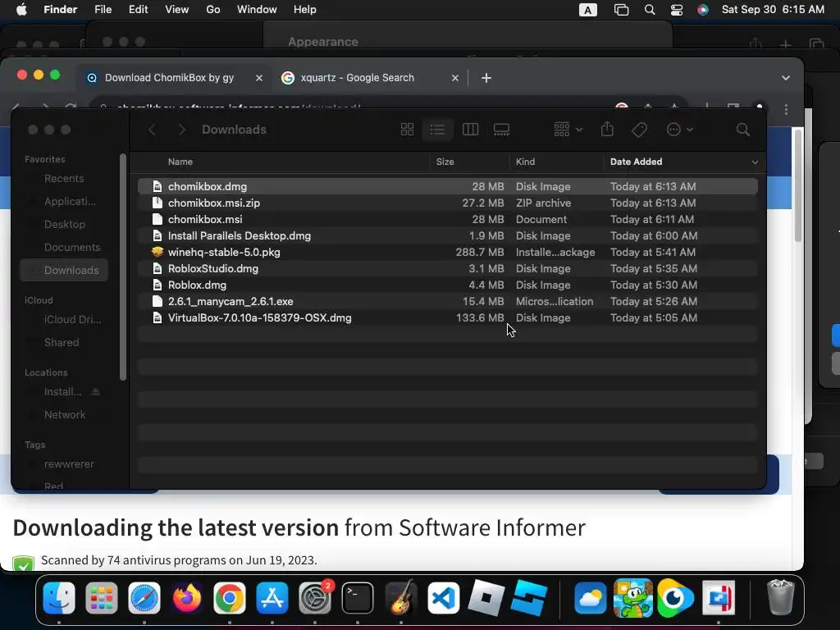Open tab search chevron in Chrome
The width and height of the screenshot is (840, 630).
pos(785,78)
